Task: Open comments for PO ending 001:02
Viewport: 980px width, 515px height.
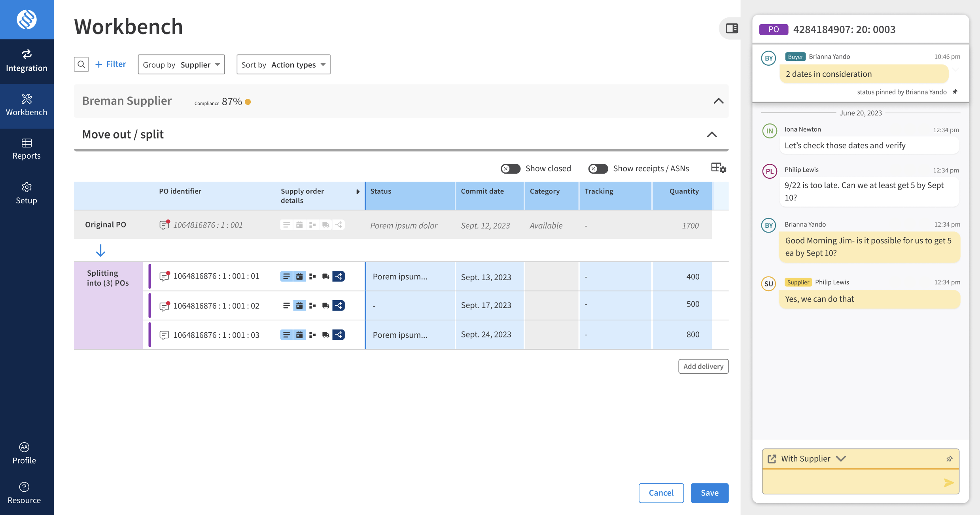Action: (164, 306)
